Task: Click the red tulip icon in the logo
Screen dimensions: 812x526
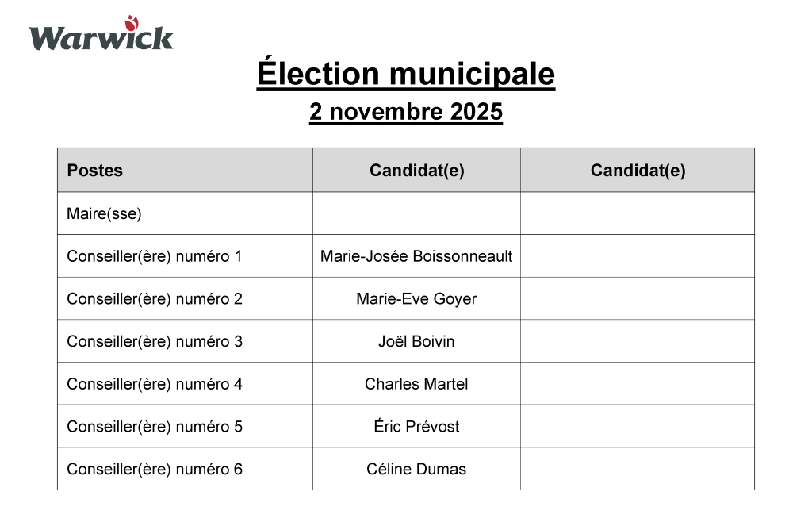Action: tap(131, 22)
